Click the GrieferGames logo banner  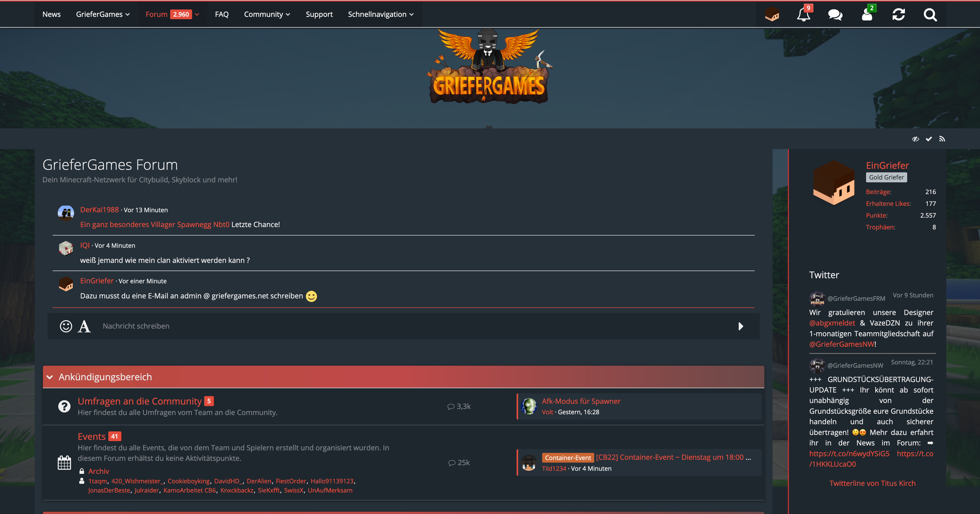pyautogui.click(x=489, y=65)
